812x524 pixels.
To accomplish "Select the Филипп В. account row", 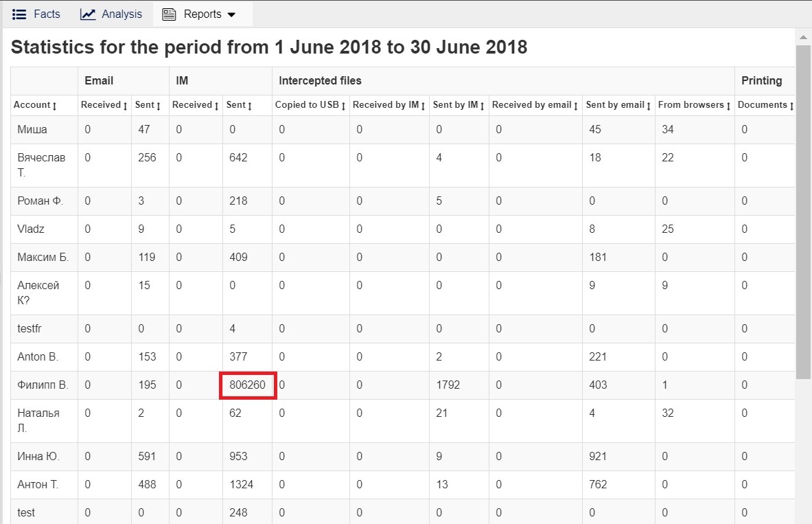I will pyautogui.click(x=43, y=385).
